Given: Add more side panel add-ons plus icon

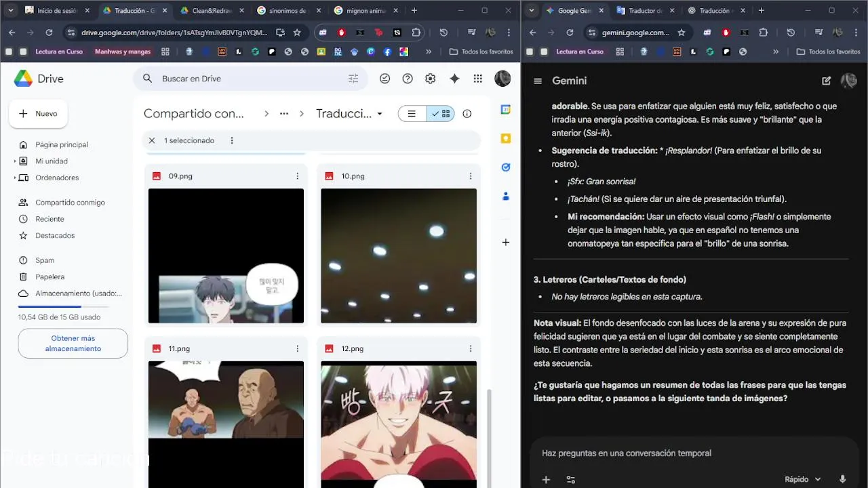Looking at the screenshot, I should 505,242.
